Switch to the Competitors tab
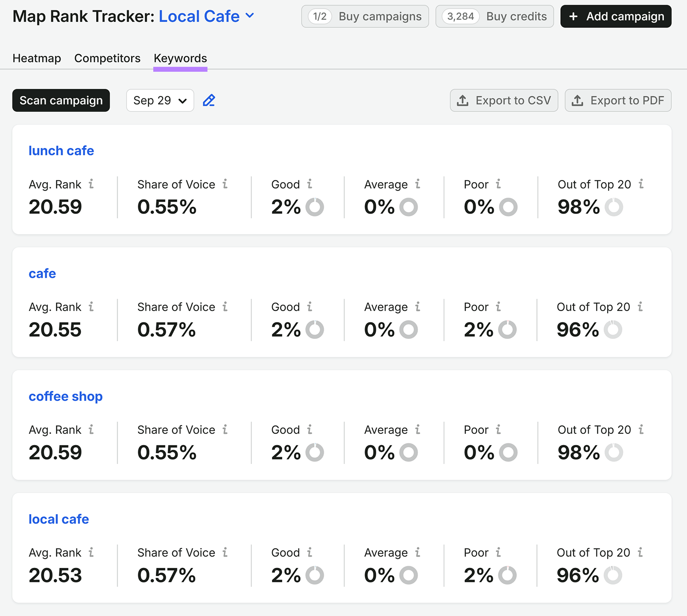 pos(107,58)
